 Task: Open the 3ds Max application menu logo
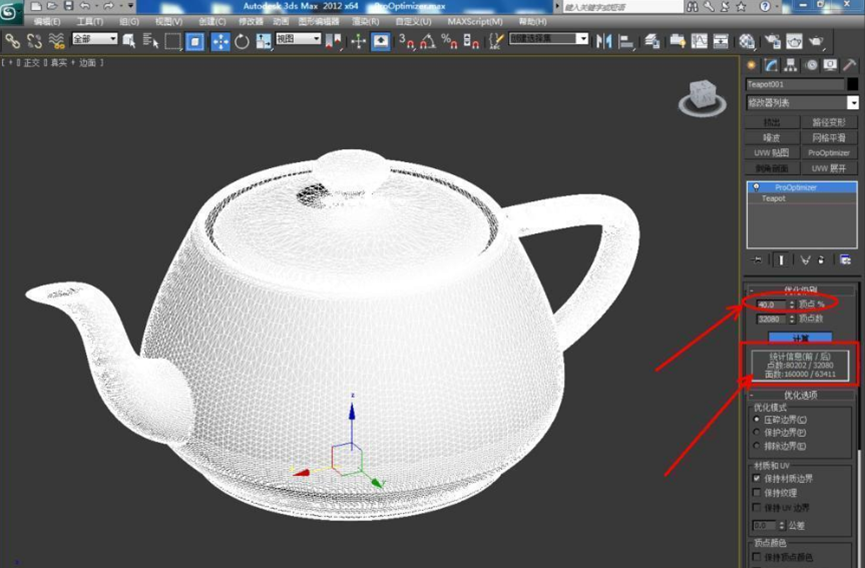point(9,10)
